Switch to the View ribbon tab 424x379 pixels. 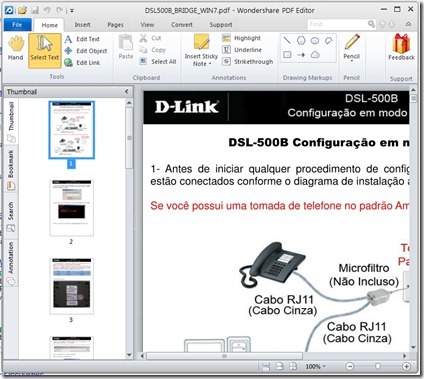[x=147, y=25]
